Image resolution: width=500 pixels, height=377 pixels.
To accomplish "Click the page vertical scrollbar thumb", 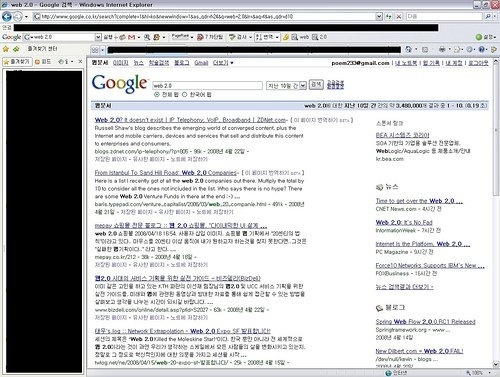I will point(496,131).
